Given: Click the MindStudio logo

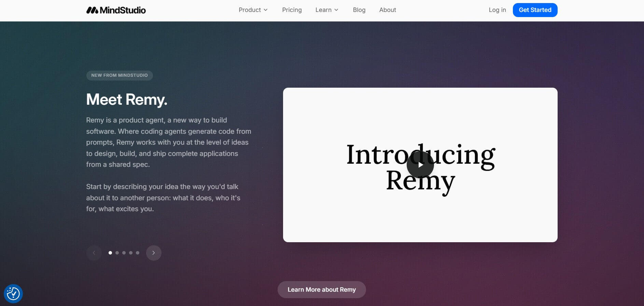Looking at the screenshot, I should click(116, 10).
